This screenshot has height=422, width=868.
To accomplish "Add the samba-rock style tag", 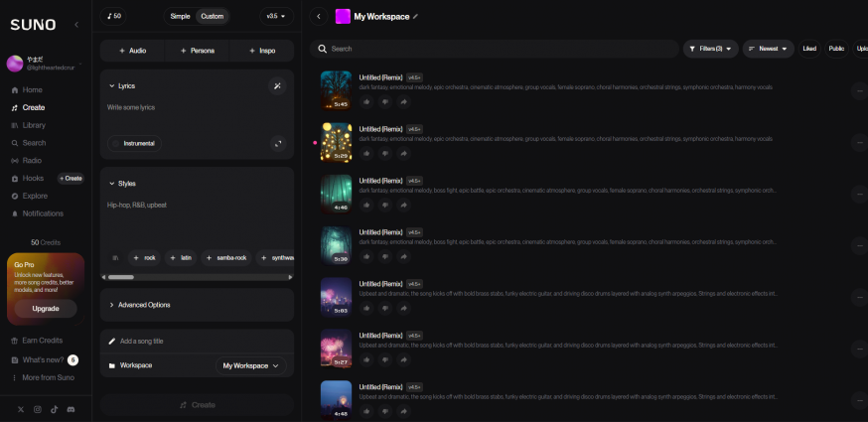I will coord(225,257).
